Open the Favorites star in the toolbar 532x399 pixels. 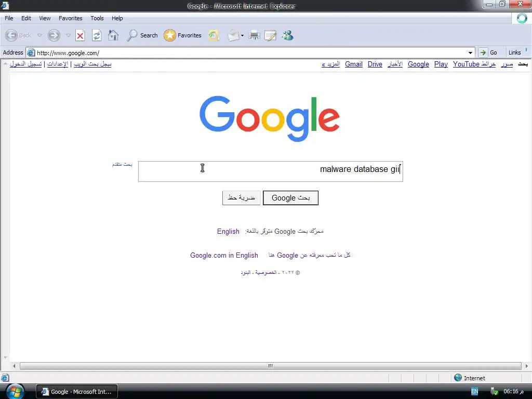(x=182, y=35)
